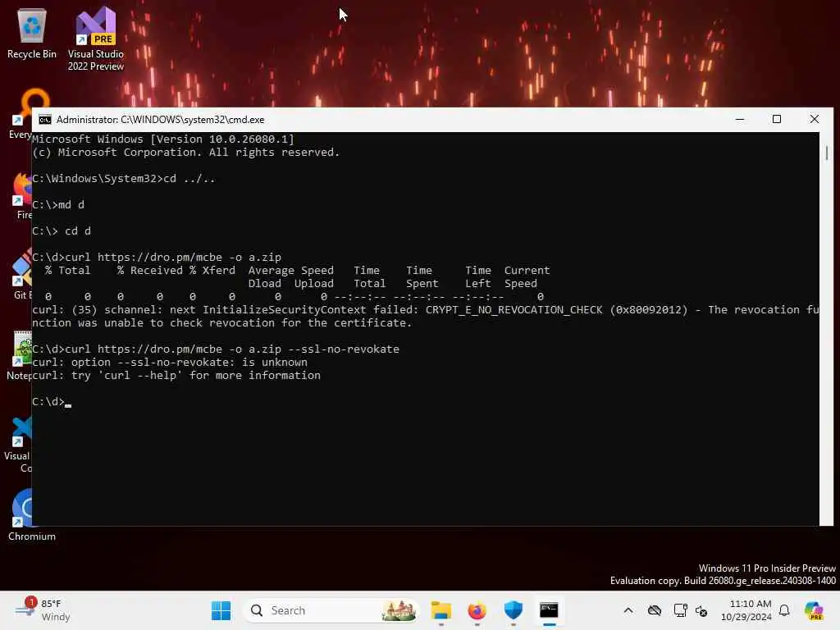Open the weather widget showing 85°F
840x630 pixels.
(x=43, y=610)
